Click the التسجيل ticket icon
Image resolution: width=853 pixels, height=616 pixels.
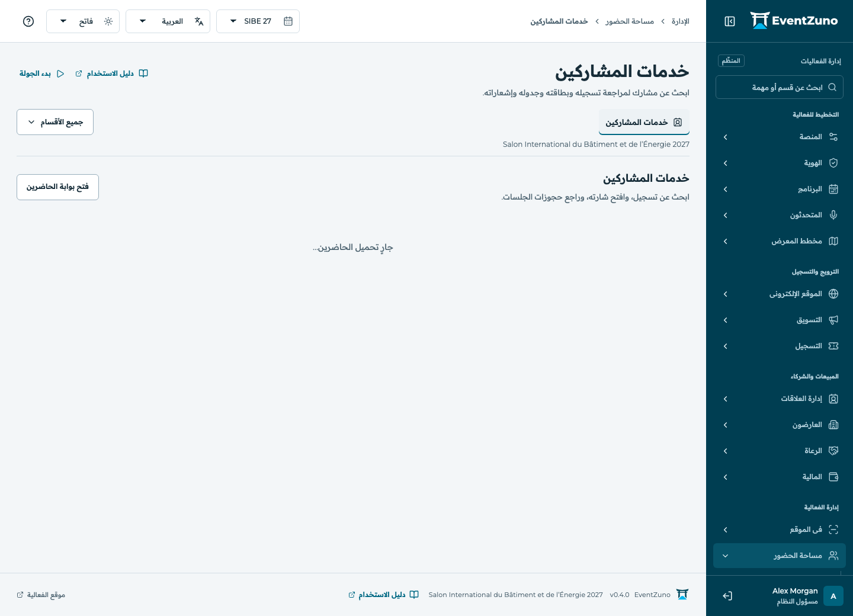tap(833, 346)
